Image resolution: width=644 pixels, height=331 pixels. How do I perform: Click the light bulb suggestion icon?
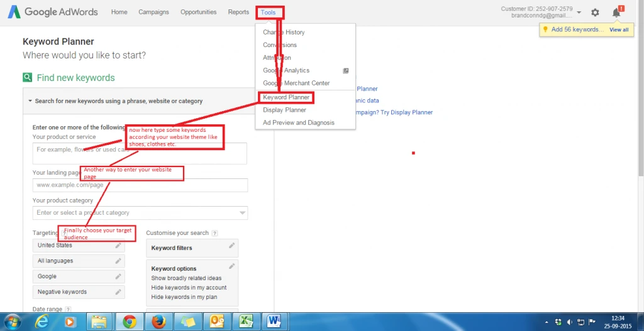click(546, 30)
